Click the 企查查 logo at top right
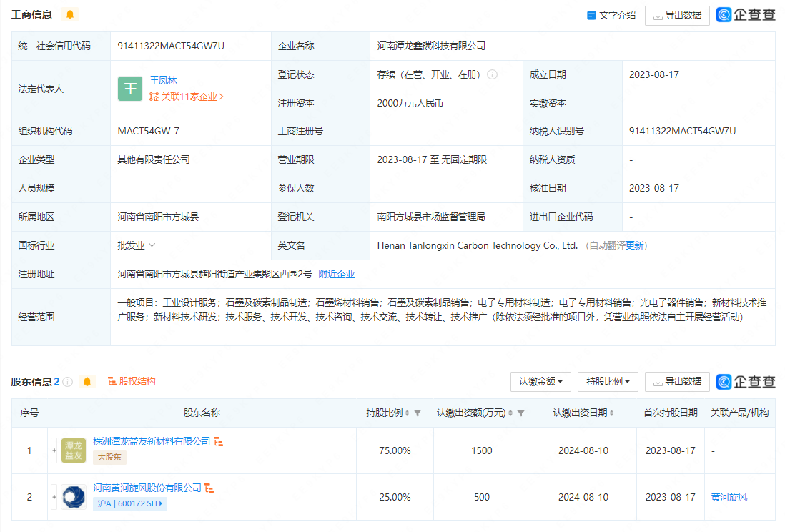This screenshot has width=785, height=532. tap(746, 13)
